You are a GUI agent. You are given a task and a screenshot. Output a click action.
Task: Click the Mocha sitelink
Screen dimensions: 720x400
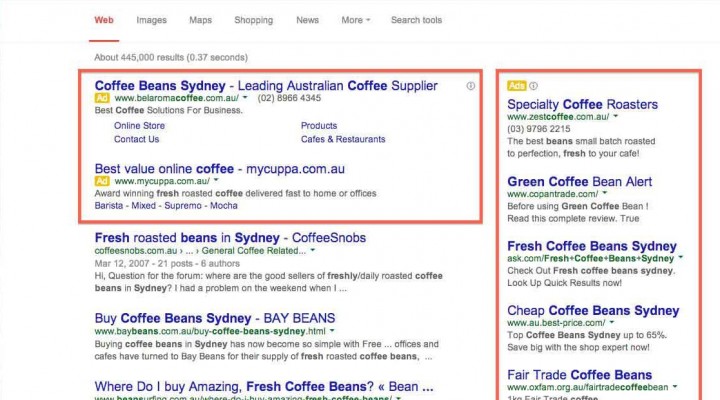coord(224,206)
